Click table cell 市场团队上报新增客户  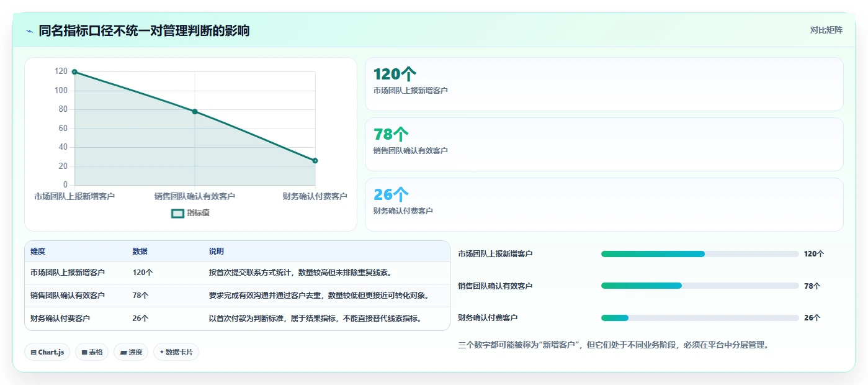click(68, 273)
